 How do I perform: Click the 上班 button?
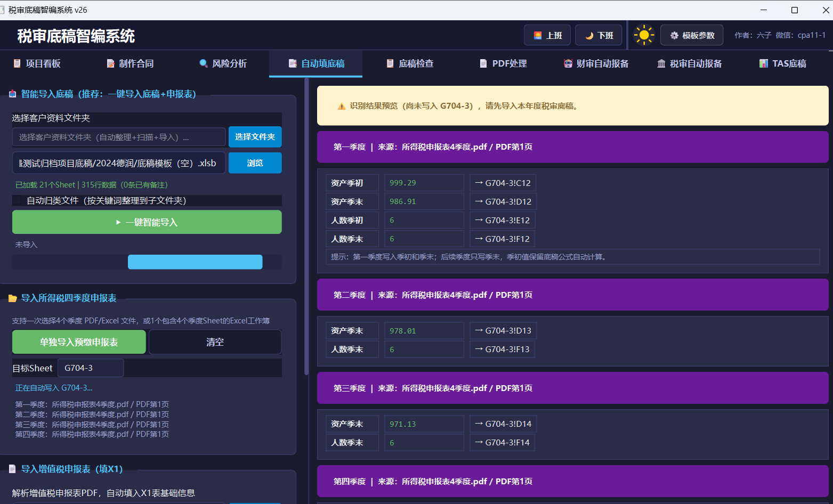click(547, 35)
